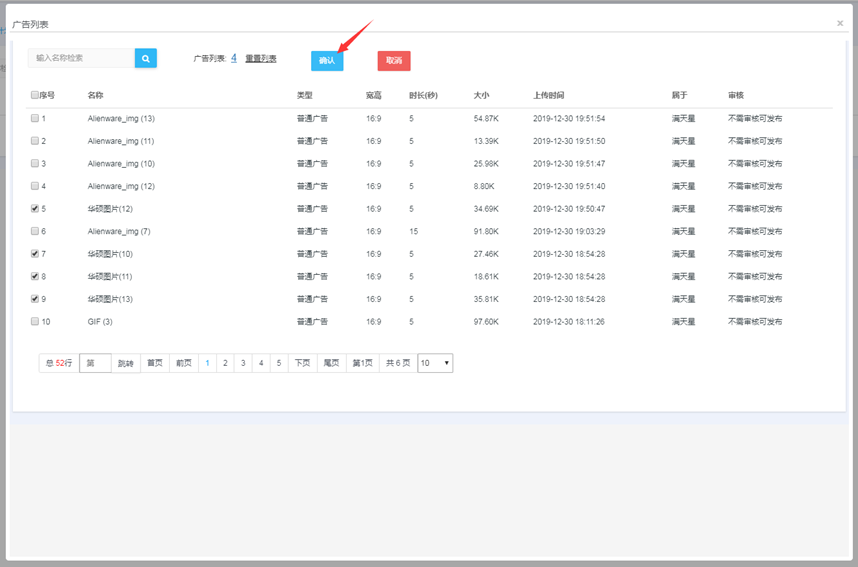
Task: Go to 下页 next page
Action: [x=302, y=363]
